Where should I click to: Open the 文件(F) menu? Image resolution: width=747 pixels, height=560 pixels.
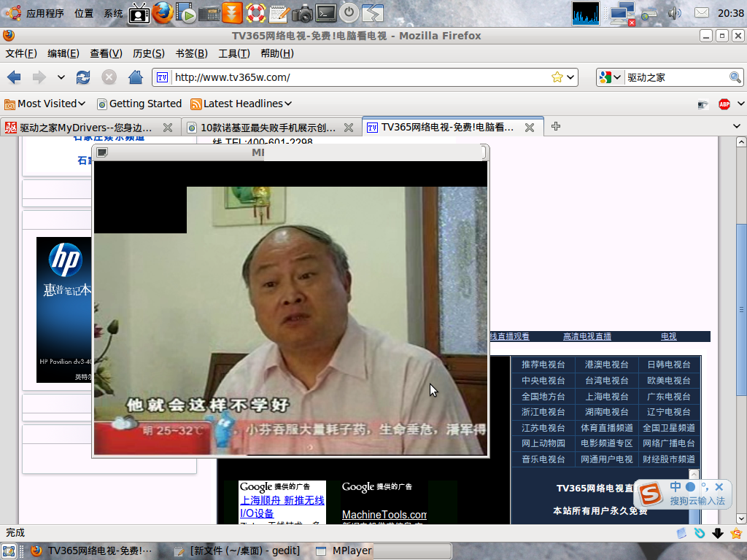(x=21, y=53)
